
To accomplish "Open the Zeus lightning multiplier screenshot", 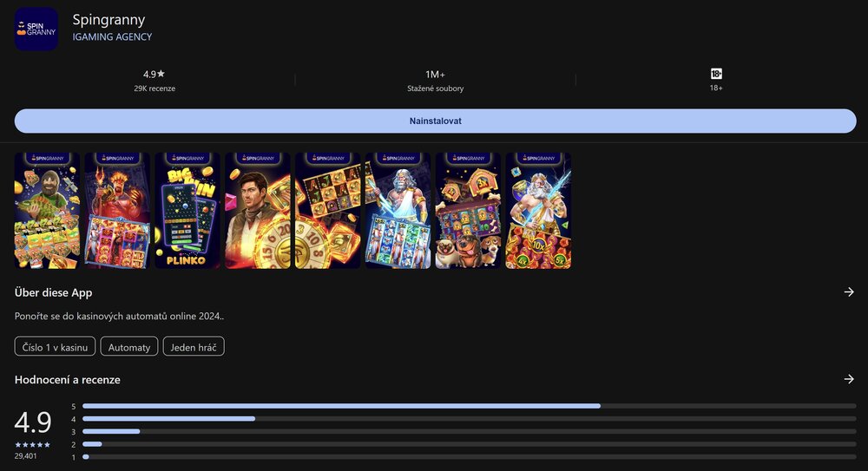I will click(539, 211).
